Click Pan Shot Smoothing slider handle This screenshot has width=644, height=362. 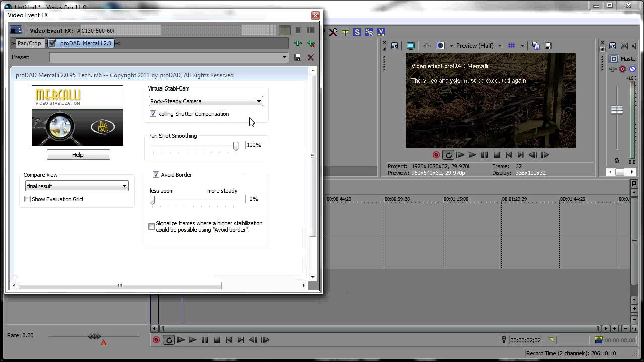pyautogui.click(x=236, y=146)
